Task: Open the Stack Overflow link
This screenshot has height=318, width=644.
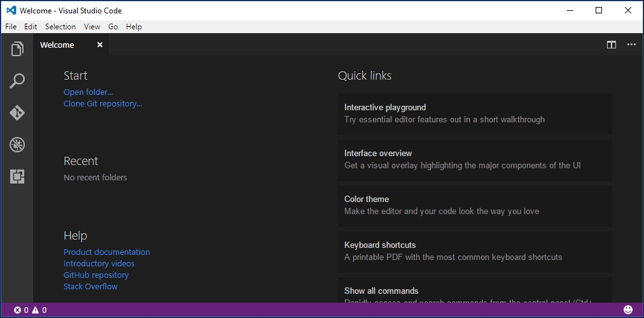Action: tap(90, 286)
